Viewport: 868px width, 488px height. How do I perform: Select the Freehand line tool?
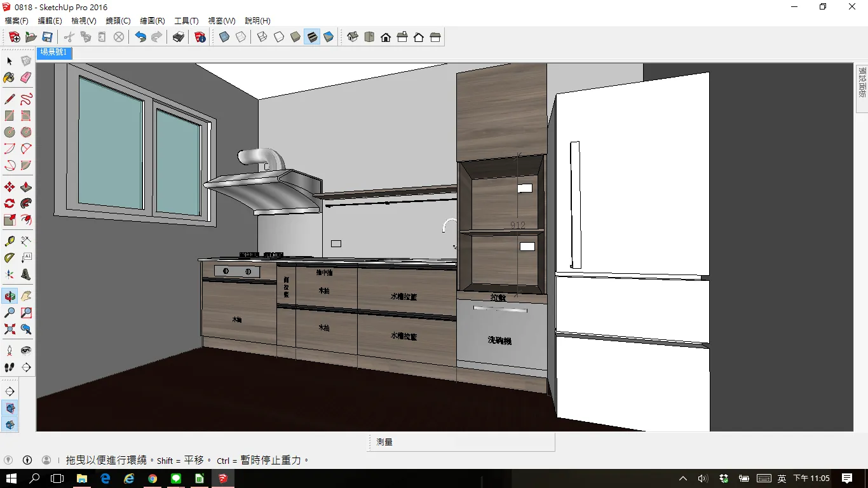tap(25, 99)
